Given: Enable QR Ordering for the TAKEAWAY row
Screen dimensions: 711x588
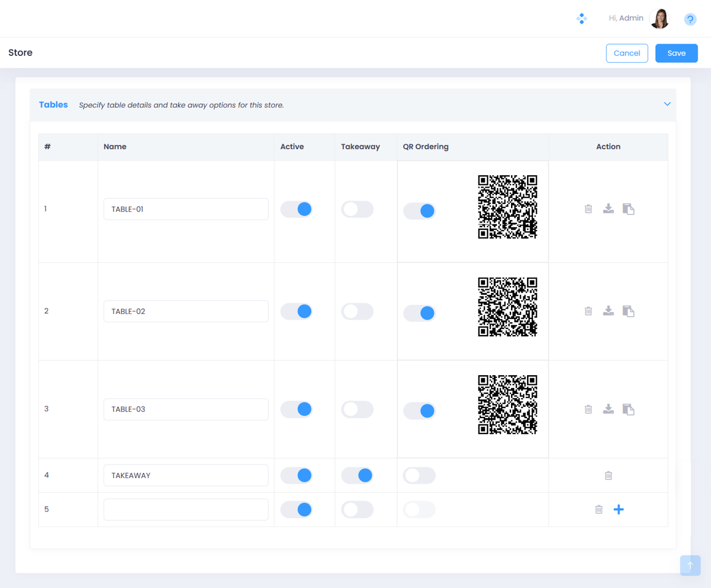Looking at the screenshot, I should [x=419, y=476].
